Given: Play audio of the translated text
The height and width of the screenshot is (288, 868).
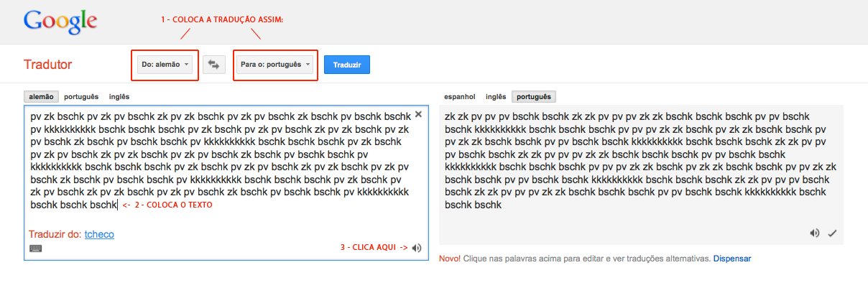Looking at the screenshot, I should click(814, 233).
